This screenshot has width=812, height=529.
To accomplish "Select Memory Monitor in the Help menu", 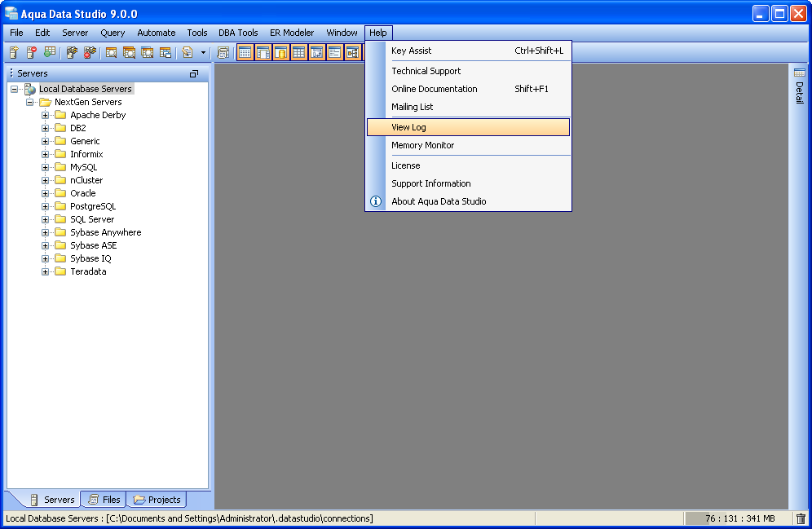I will coord(468,145).
